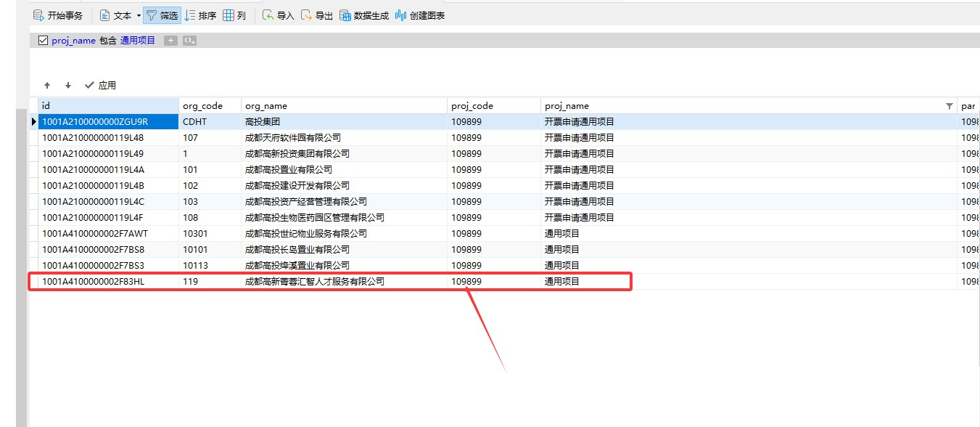Launch the 导出 export wizard
Image resolution: width=980 pixels, height=427 pixels.
[x=317, y=15]
